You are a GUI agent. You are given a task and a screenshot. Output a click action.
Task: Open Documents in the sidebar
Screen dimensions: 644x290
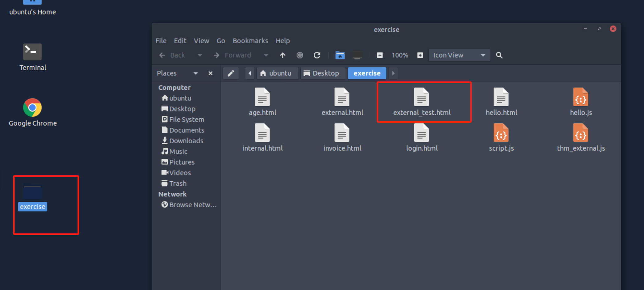point(183,130)
